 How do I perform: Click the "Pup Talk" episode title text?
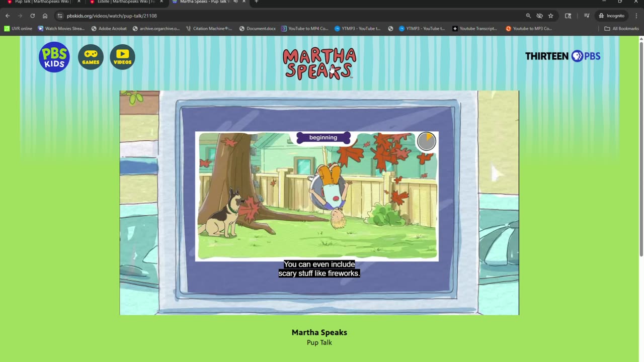[x=319, y=342]
